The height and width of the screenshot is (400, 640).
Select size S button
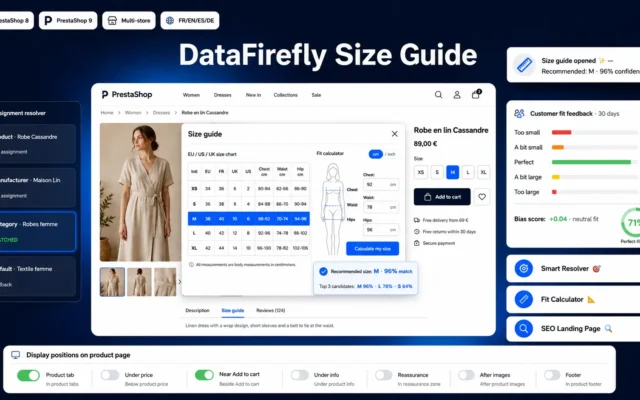click(437, 172)
